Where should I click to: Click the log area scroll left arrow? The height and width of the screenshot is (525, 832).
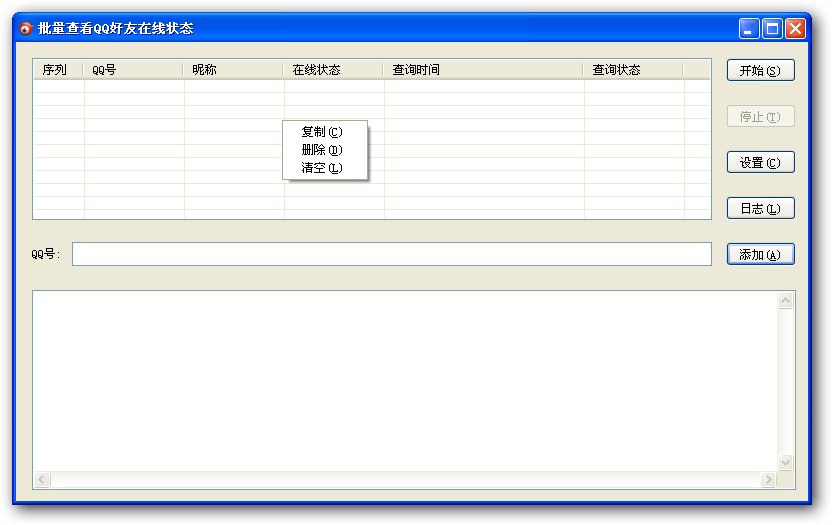click(x=42, y=480)
